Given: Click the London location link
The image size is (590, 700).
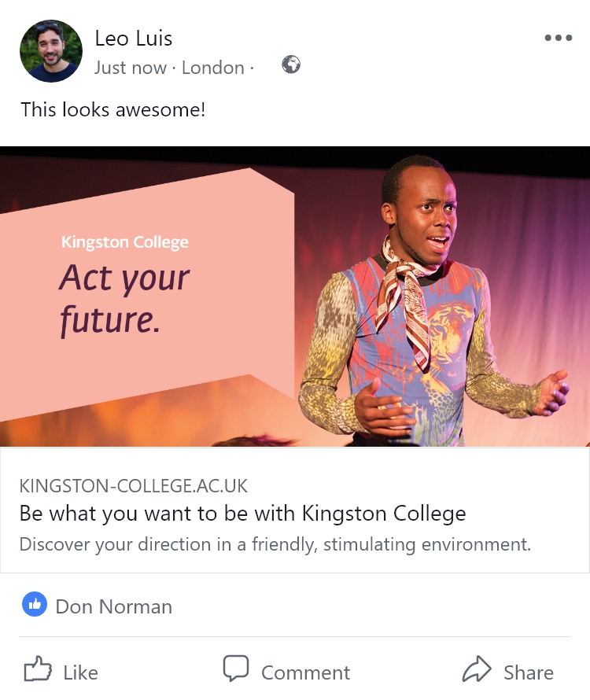Looking at the screenshot, I should 212,68.
